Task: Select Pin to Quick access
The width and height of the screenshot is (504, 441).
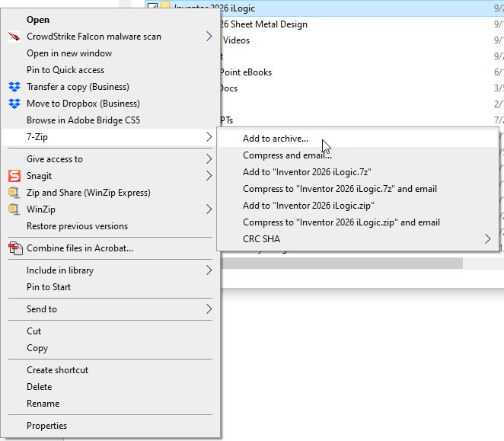Action: point(111,70)
